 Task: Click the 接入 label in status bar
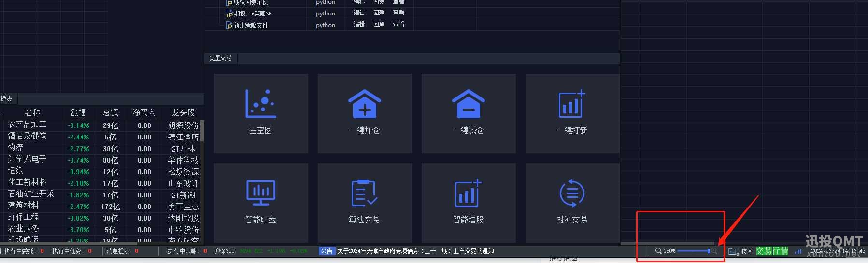(x=747, y=251)
